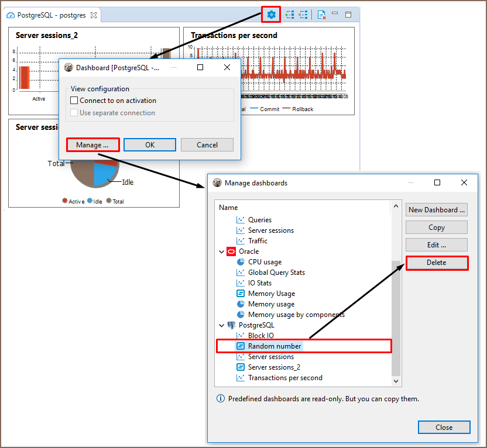Click the reset dashboards icon with red X
Screen dimensions: 487x448
coord(321,15)
